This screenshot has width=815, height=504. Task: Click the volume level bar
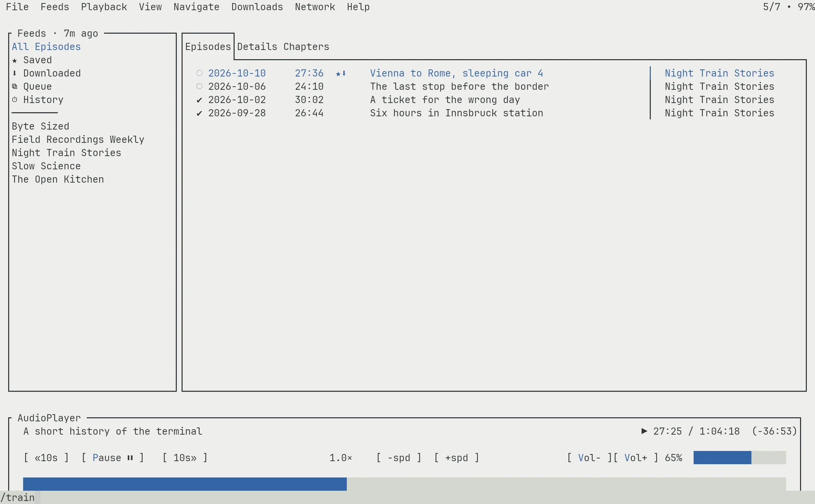point(740,458)
